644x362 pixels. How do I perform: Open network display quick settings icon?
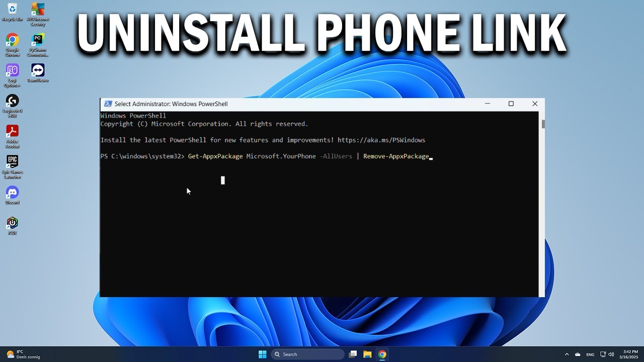pos(603,354)
